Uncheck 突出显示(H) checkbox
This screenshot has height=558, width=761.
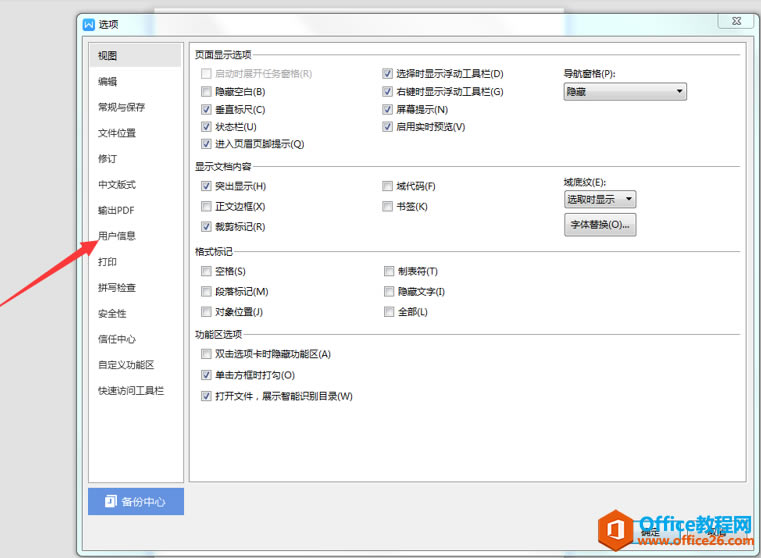[206, 186]
